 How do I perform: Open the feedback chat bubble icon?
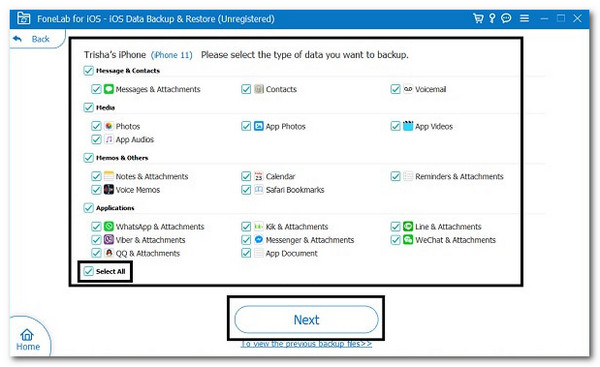click(x=506, y=18)
